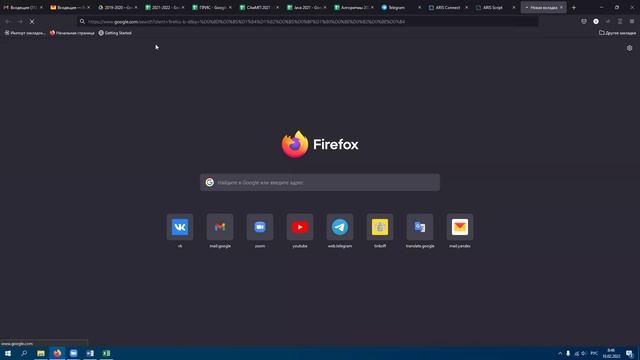Open the web.telegram shortcut tile
The width and height of the screenshot is (640, 360).
coord(340,227)
